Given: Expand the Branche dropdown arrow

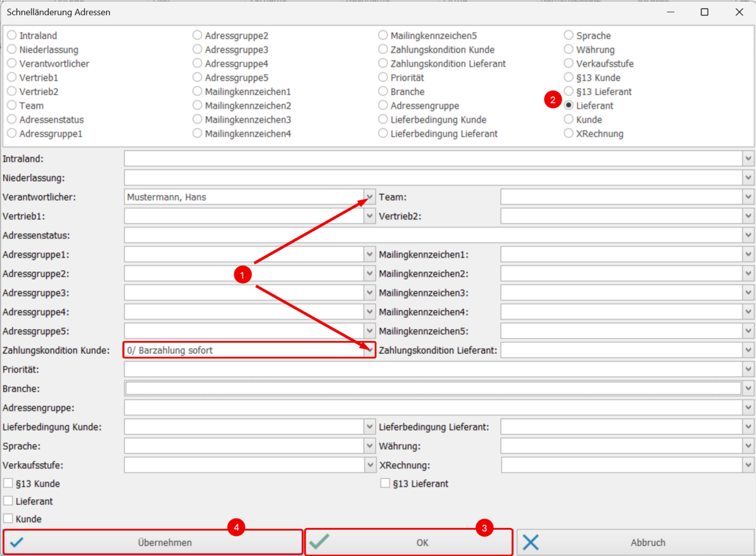Looking at the screenshot, I should pos(748,388).
